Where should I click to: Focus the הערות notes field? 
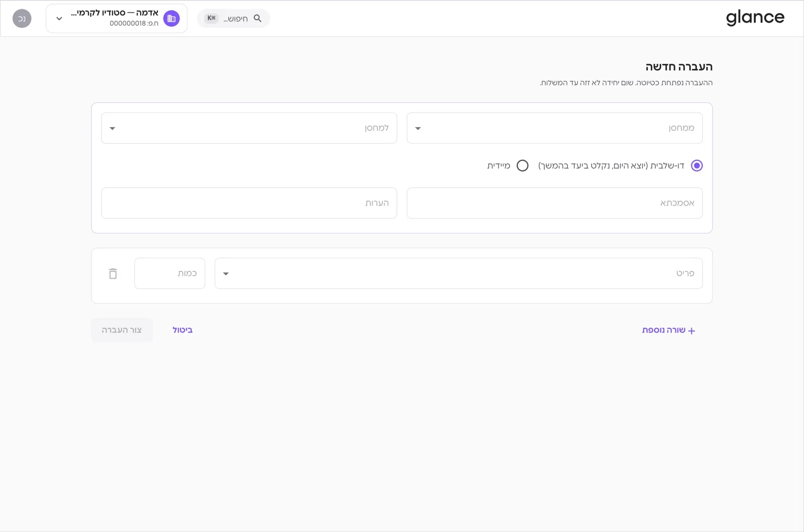coord(249,203)
